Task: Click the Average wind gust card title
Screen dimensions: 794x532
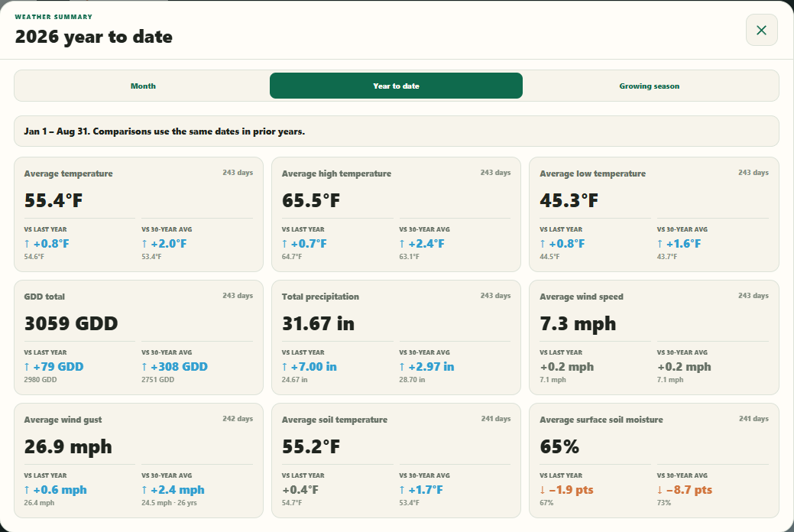Action: [x=63, y=420]
